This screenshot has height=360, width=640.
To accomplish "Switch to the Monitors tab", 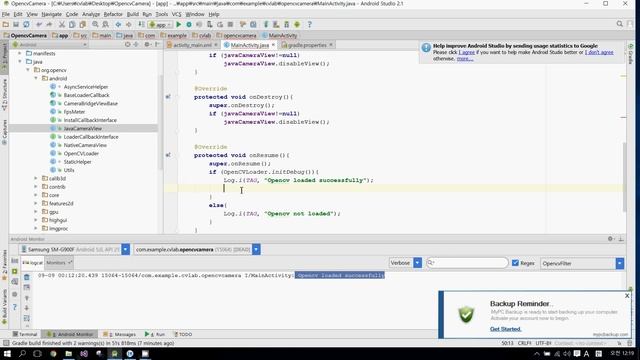I will tap(59, 263).
